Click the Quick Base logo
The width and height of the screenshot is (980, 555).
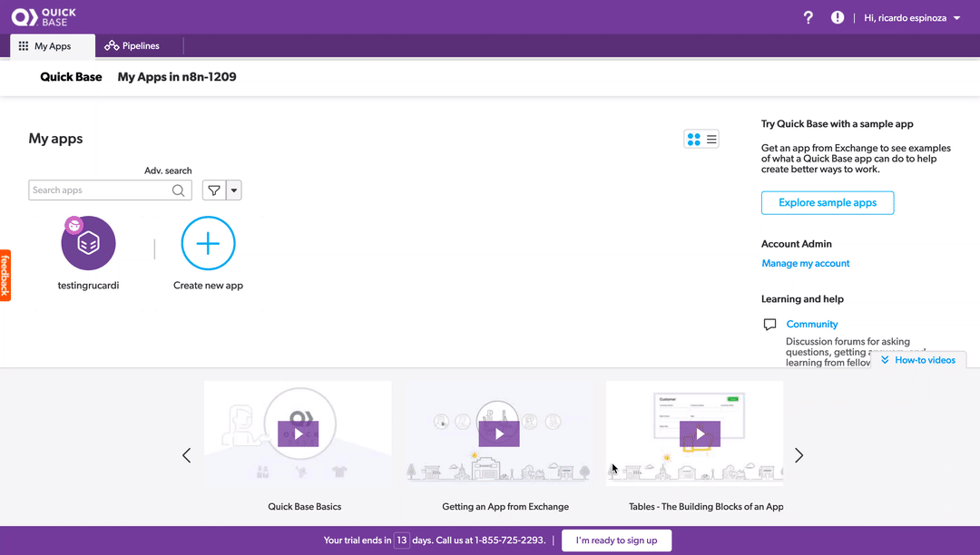(x=44, y=16)
